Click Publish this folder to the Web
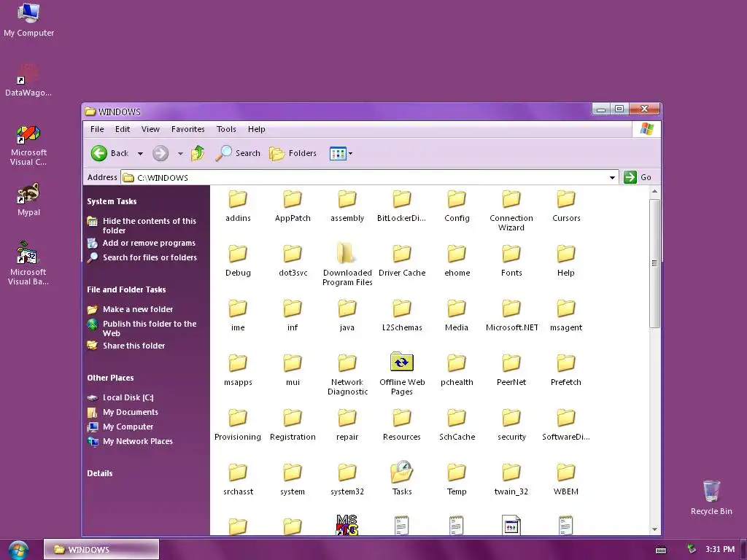The width and height of the screenshot is (747, 560). point(142,328)
